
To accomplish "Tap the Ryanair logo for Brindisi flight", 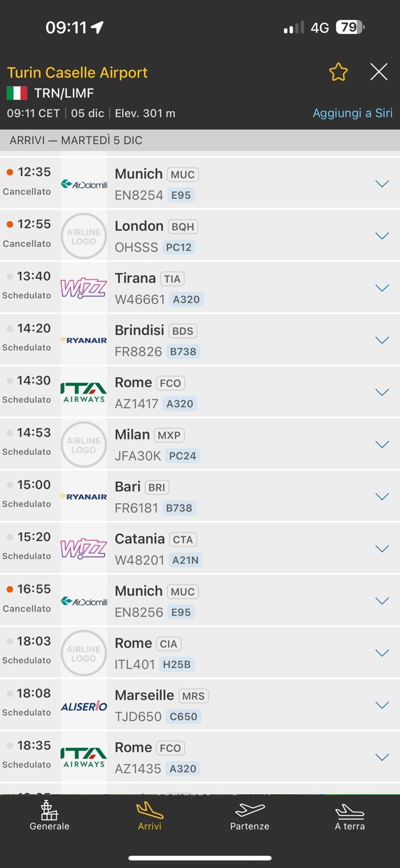I will [x=83, y=340].
